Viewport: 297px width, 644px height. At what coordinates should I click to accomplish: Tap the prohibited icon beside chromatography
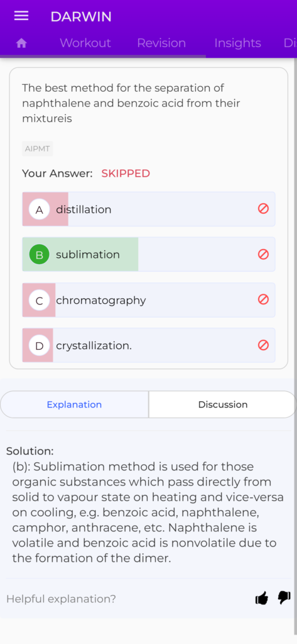click(263, 299)
